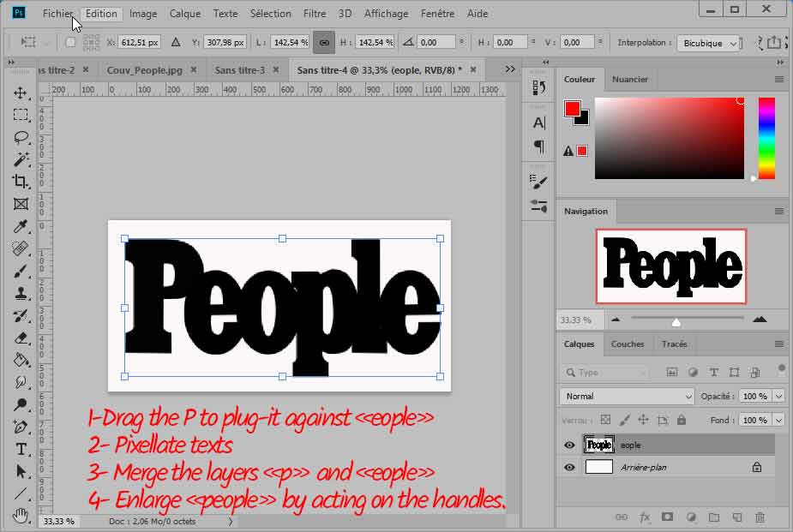
Task: Select the Path Selection arrow tool
Action: (x=21, y=471)
